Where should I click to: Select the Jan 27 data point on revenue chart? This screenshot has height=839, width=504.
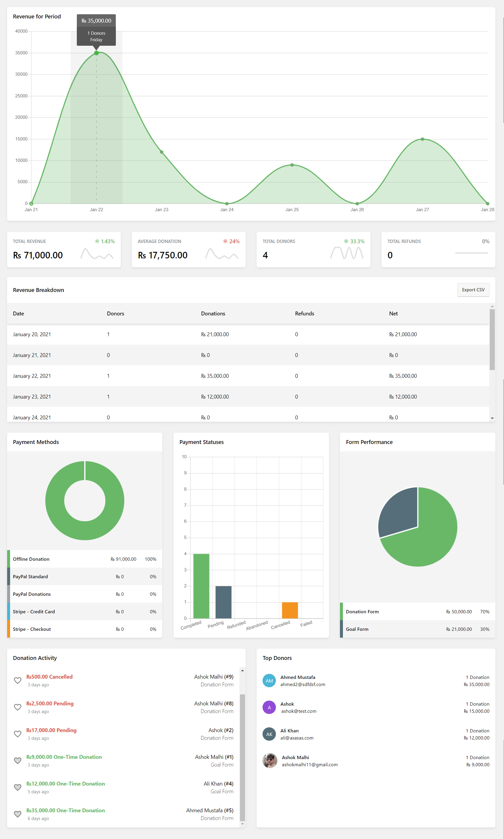pyautogui.click(x=422, y=139)
